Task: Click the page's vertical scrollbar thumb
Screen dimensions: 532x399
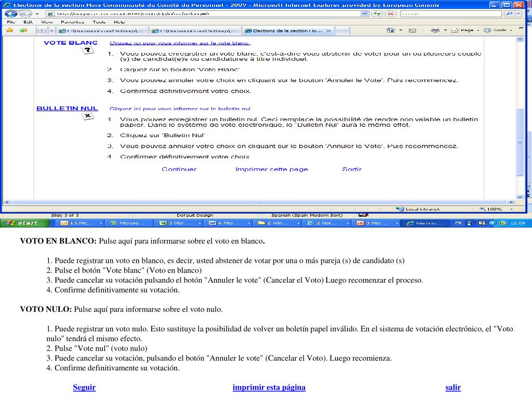Action: 520,142
